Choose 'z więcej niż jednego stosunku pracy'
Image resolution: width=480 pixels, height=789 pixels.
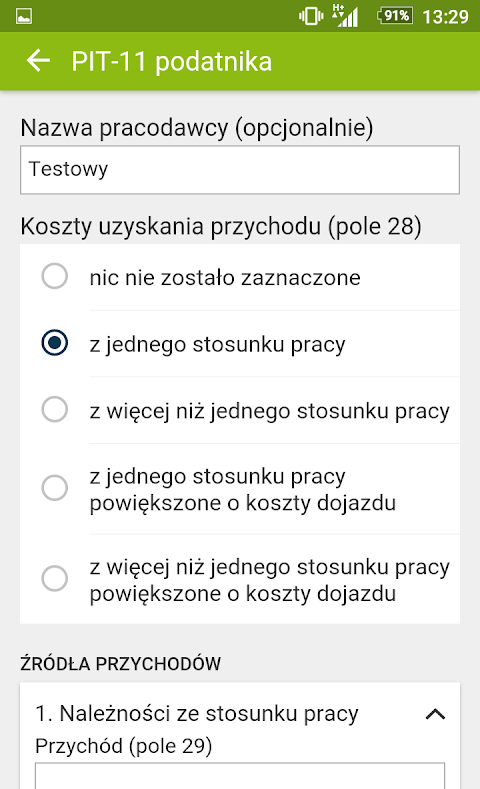coord(240,410)
